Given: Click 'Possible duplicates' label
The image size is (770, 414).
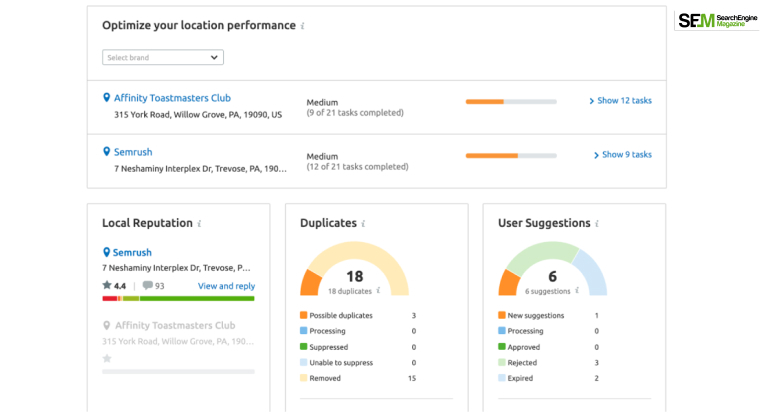Looking at the screenshot, I should pos(341,315).
